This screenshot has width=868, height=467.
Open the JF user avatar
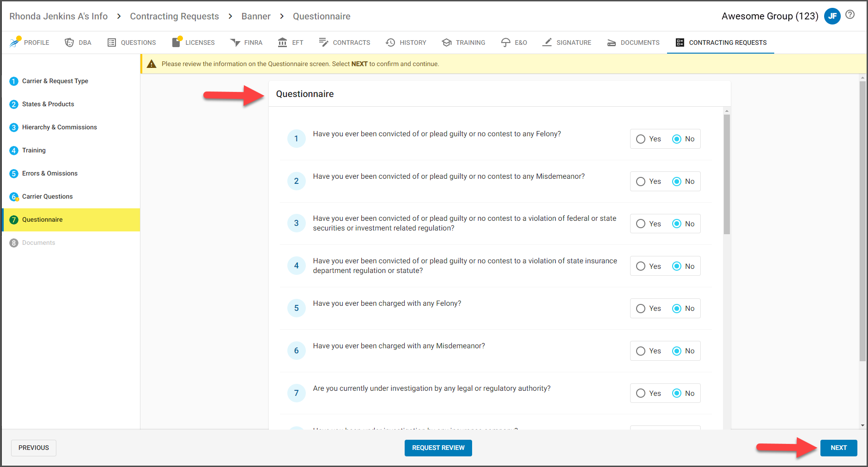pos(832,16)
